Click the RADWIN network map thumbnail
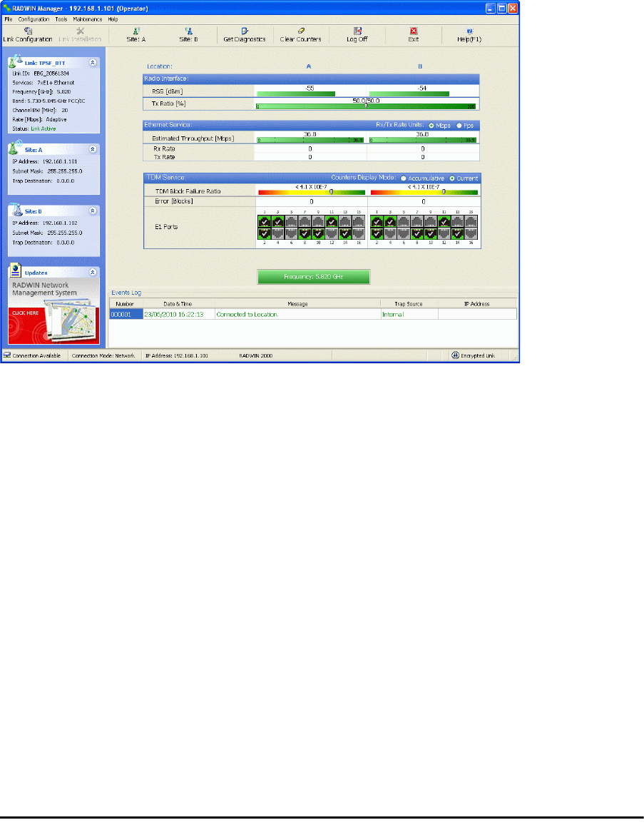This screenshot has width=644, height=830. tap(71, 319)
